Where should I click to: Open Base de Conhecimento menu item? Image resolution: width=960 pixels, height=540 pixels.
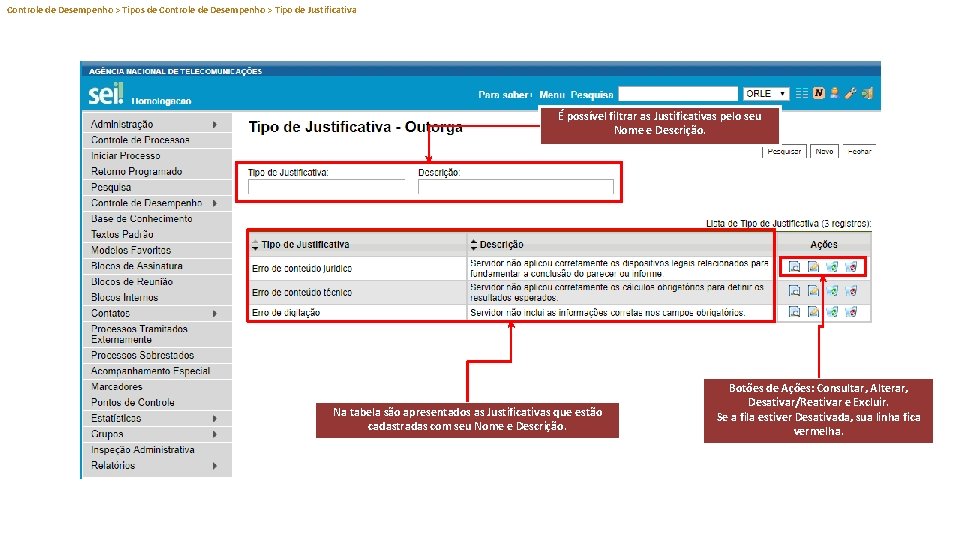[157, 219]
